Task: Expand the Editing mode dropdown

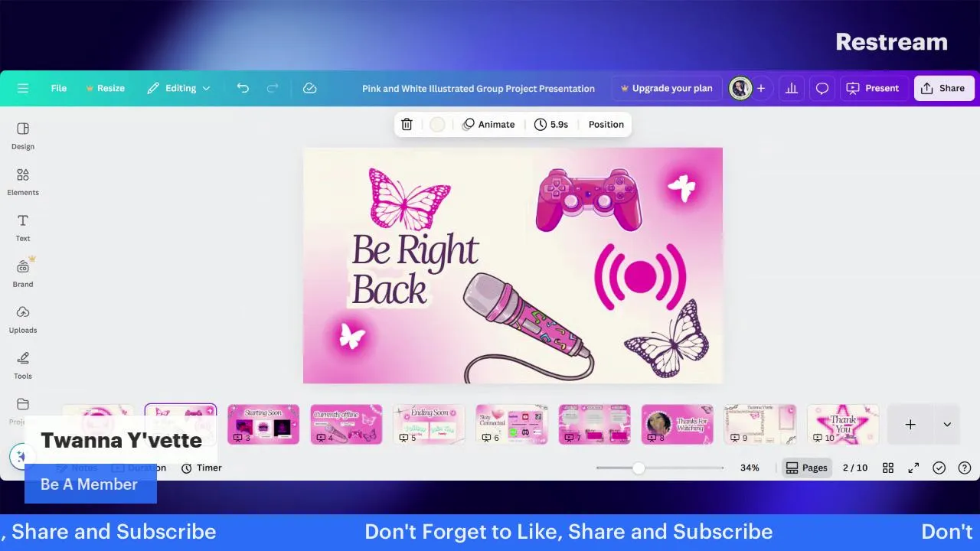Action: coord(178,88)
